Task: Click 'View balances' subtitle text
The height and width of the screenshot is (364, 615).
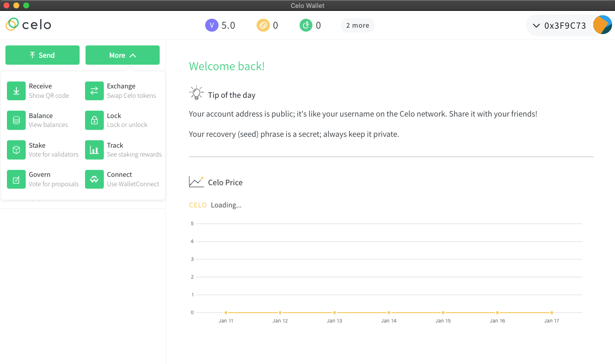Action: click(48, 125)
